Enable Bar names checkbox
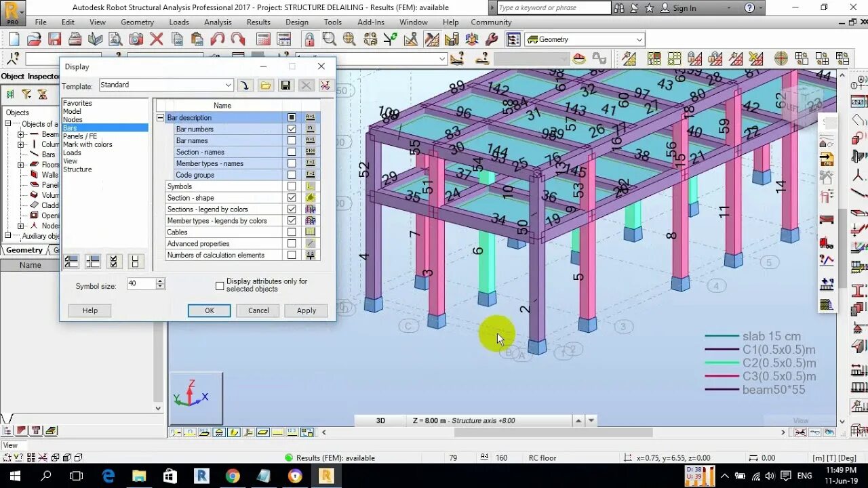 click(x=292, y=140)
